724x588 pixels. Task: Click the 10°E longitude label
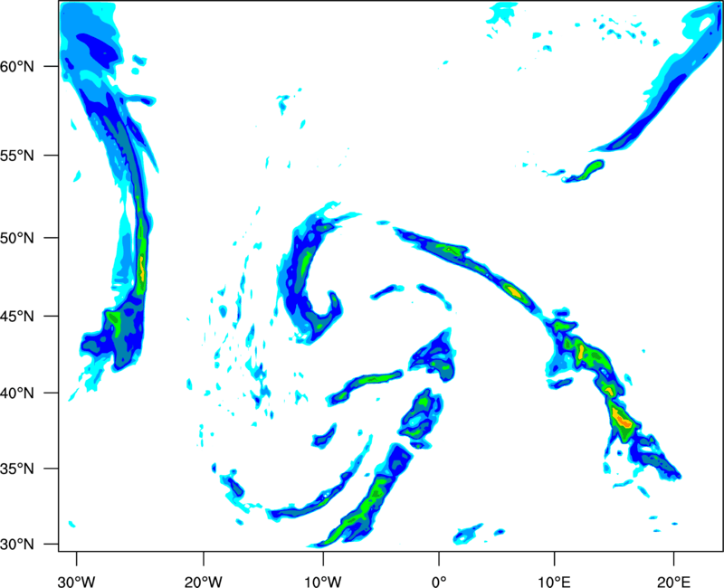tap(555, 582)
